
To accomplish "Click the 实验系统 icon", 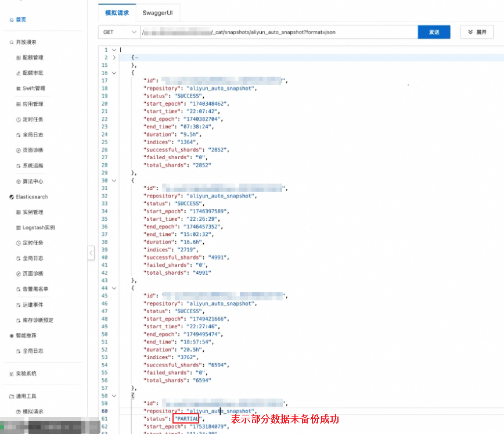I will pos(12,374).
